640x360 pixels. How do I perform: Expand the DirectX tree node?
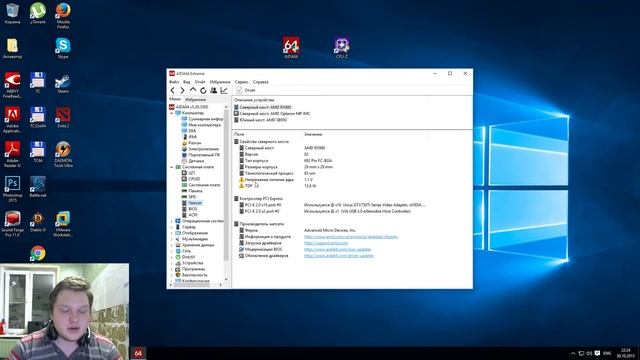[x=172, y=257]
